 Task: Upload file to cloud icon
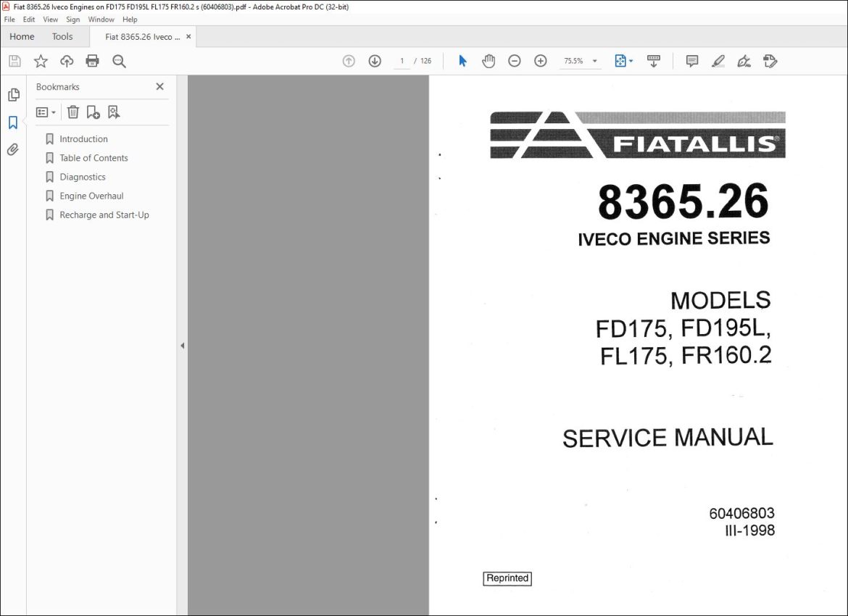(67, 61)
